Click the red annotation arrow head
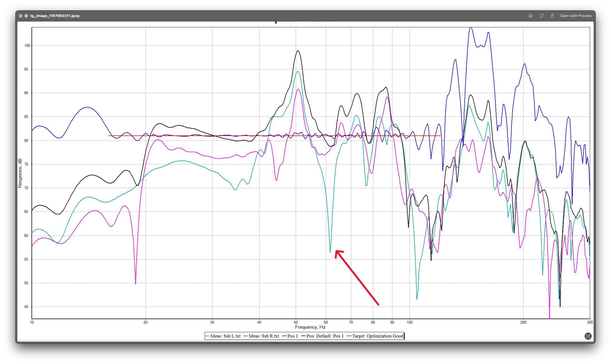 point(337,252)
